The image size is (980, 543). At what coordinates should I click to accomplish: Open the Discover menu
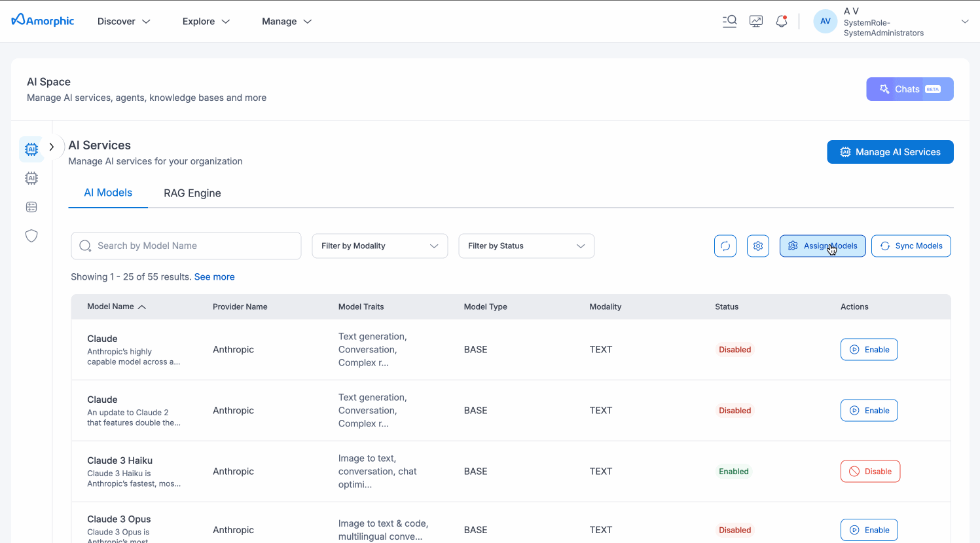coord(124,22)
